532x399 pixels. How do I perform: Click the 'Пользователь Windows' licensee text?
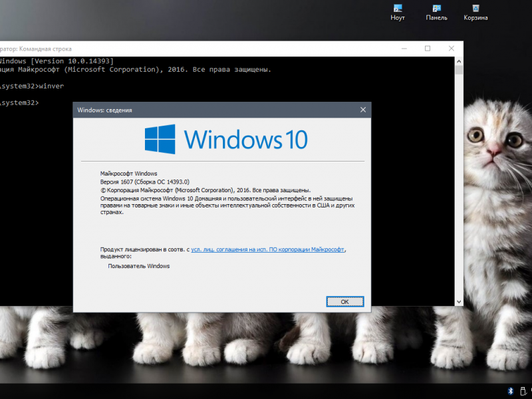(x=139, y=266)
